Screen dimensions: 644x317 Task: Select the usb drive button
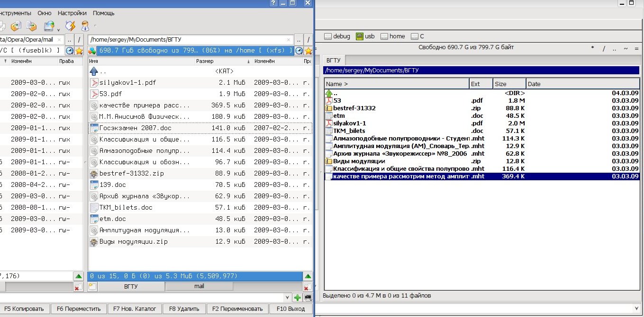(x=365, y=36)
